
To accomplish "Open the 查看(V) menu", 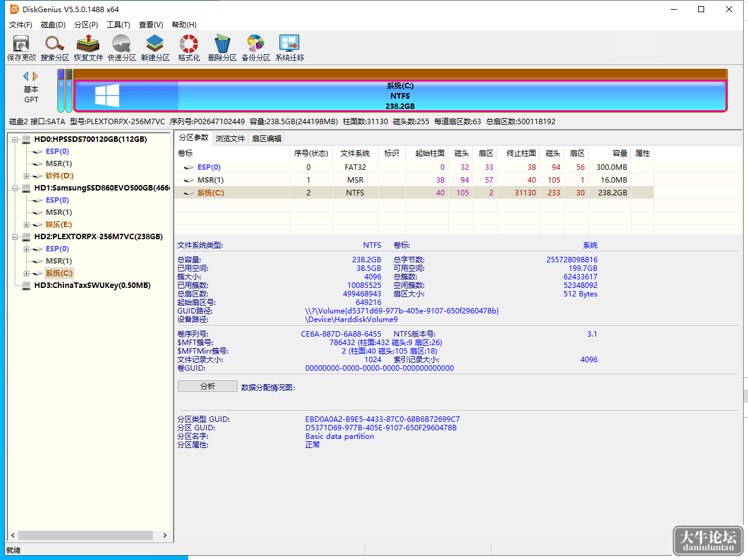I will [151, 25].
